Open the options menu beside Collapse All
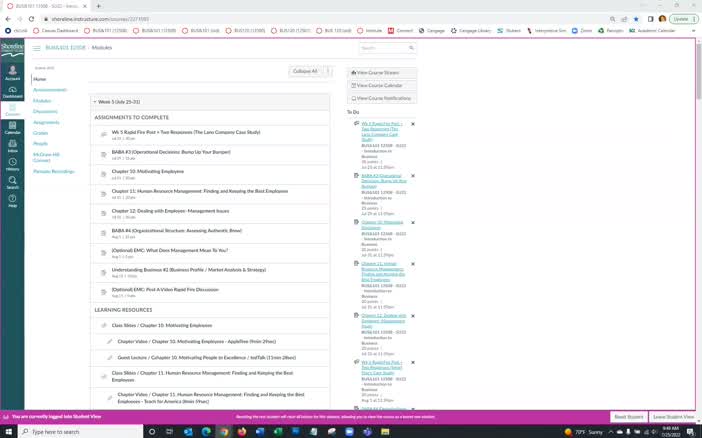Screen dimensions: 702x438 (x=327, y=71)
